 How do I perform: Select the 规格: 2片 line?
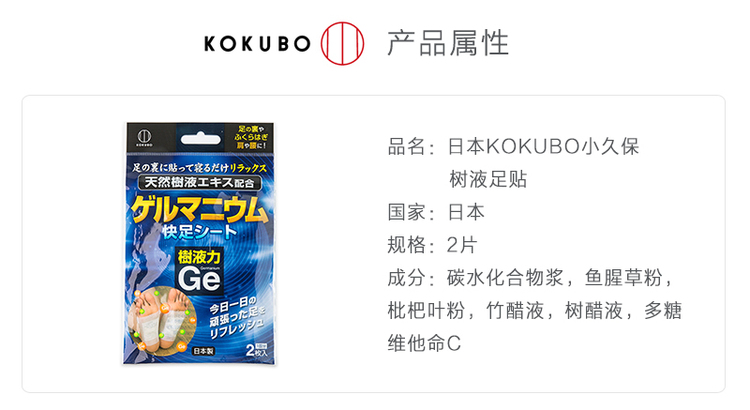pyautogui.click(x=432, y=245)
